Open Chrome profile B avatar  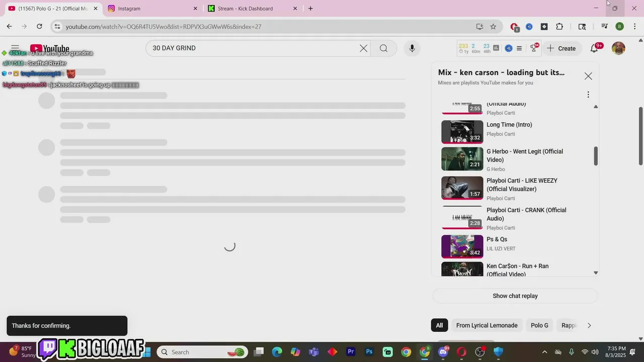619,27
